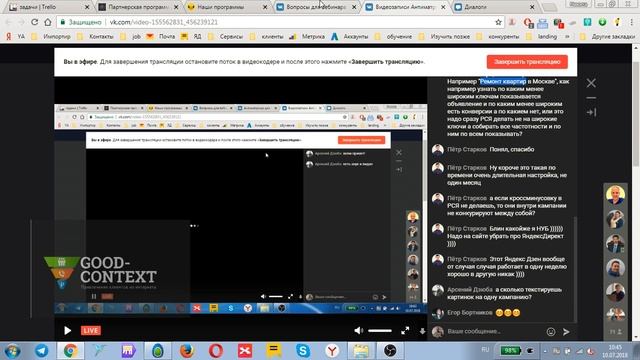Open Telegram from the taskbar
The image size is (640, 360).
[x=42, y=351]
